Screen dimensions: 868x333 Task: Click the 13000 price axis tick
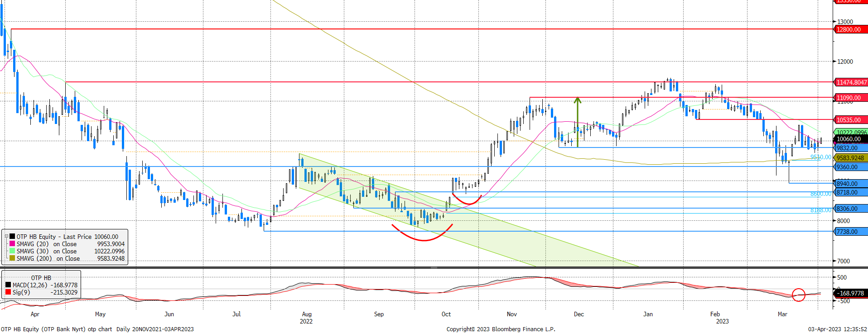(x=845, y=22)
